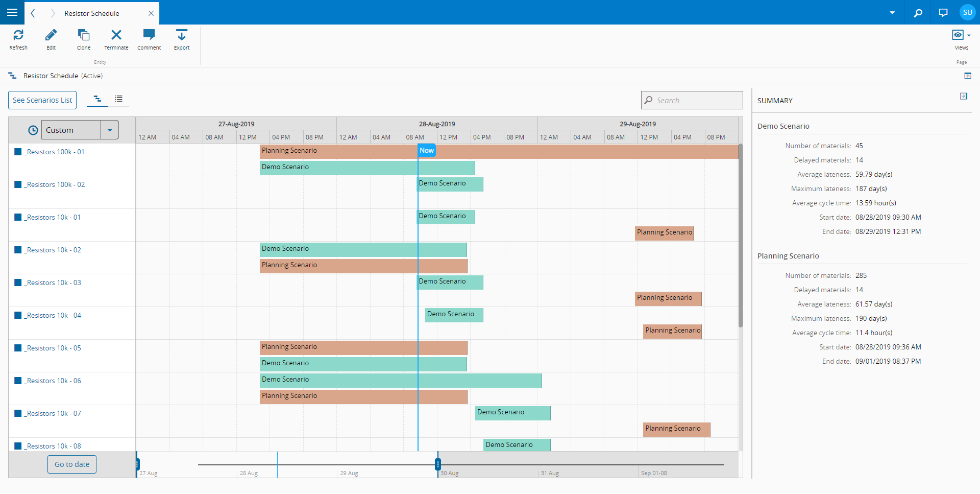The height and width of the screenshot is (494, 980).
Task: Click the Now timeline marker
Action: (427, 150)
